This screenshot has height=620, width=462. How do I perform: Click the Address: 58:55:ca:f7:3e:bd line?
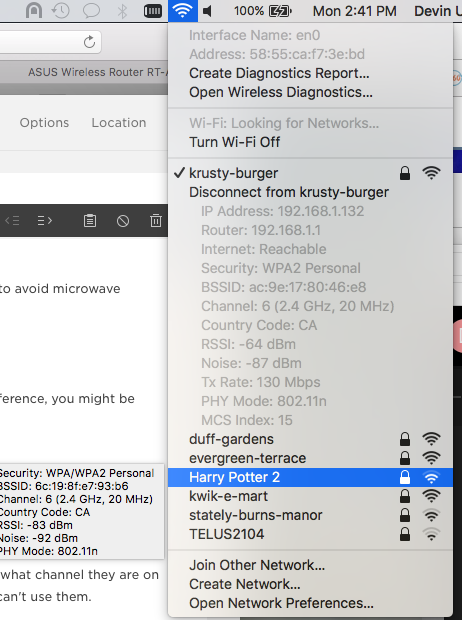[277, 54]
